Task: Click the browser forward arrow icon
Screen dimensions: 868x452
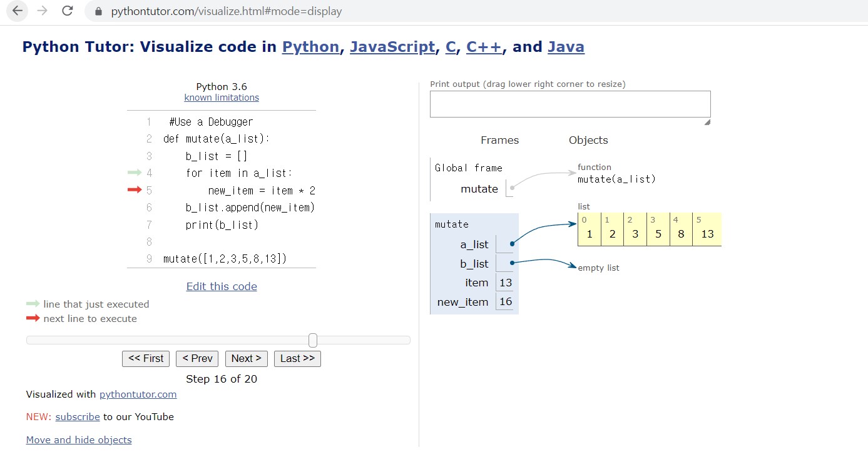Action: (x=43, y=11)
